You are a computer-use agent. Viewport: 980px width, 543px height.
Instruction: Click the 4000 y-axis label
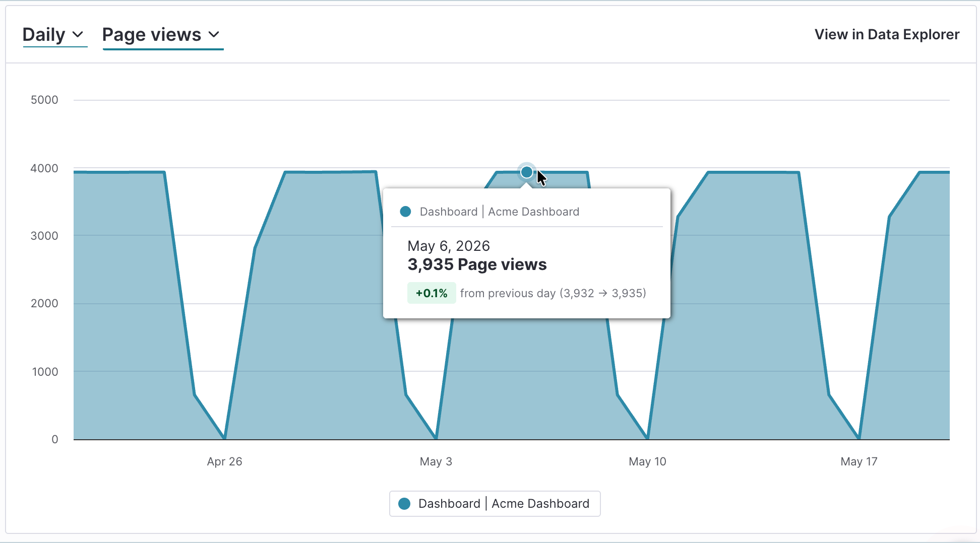click(x=44, y=168)
